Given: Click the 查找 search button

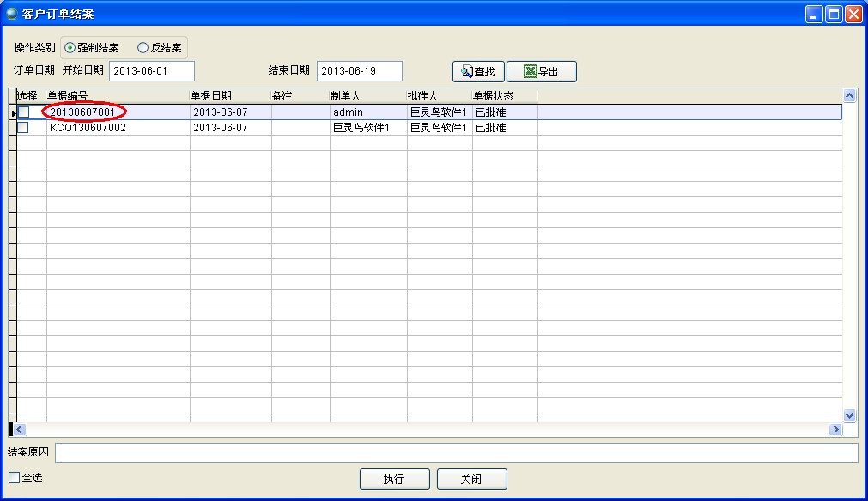Looking at the screenshot, I should [478, 72].
